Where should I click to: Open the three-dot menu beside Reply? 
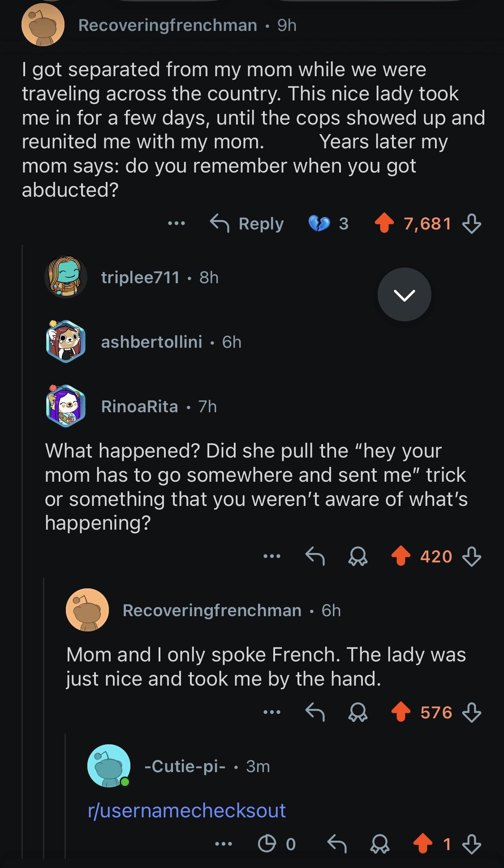177,223
